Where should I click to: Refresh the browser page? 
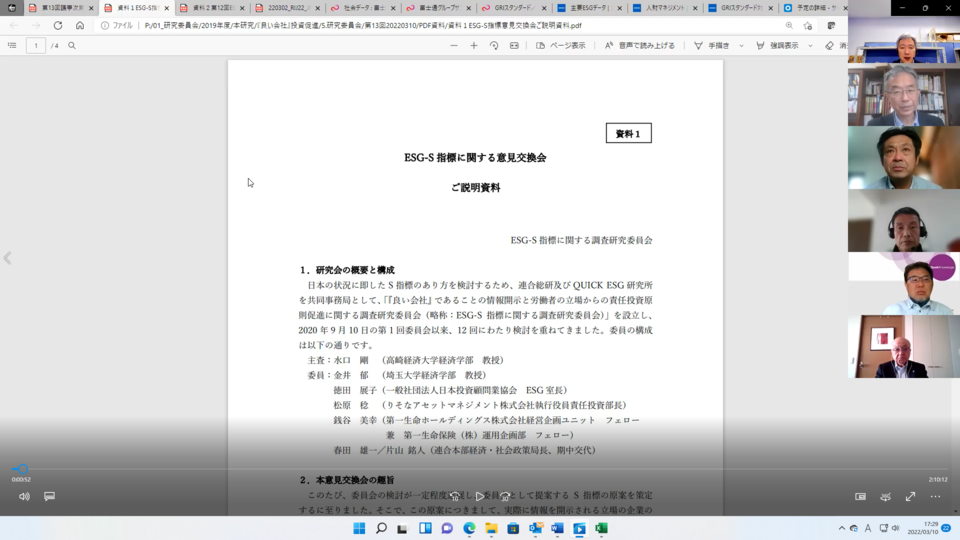click(x=58, y=26)
